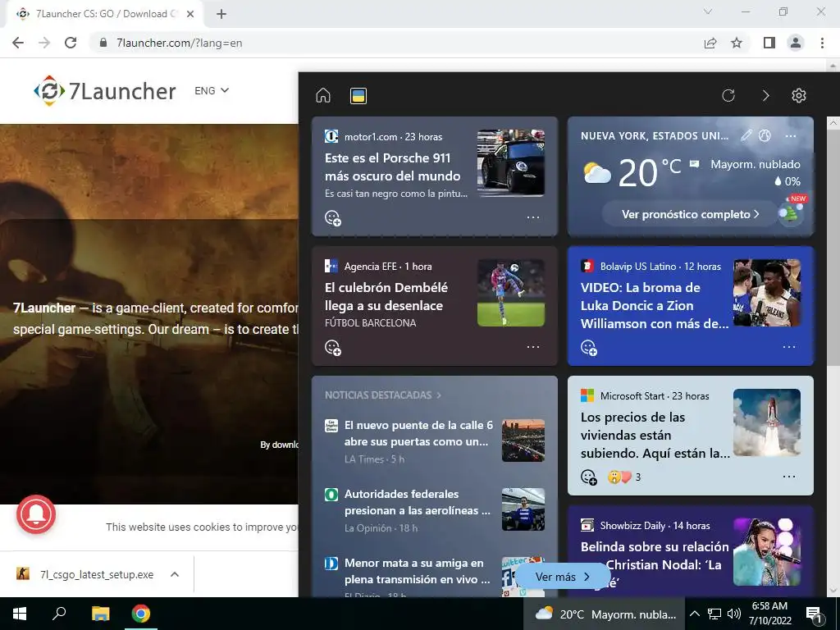Click taskbar weather widget 20°C
This screenshot has height=630, width=840.
[x=605, y=614]
